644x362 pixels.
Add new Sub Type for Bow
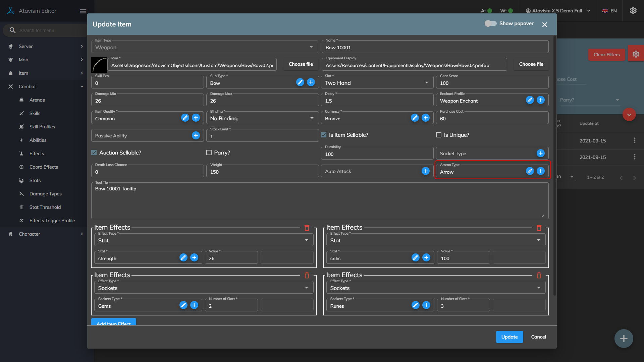311,82
